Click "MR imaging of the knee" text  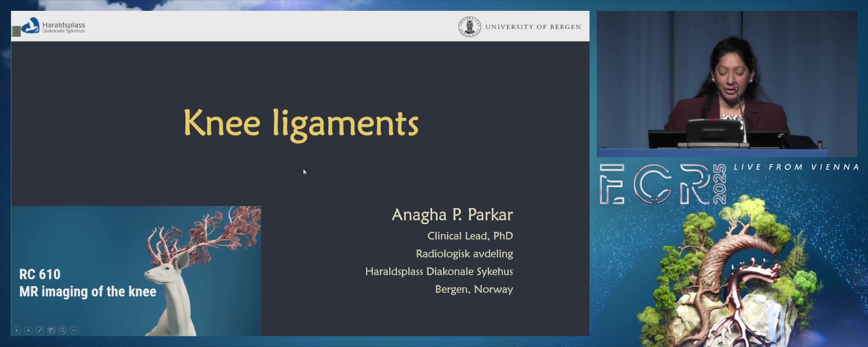pos(88,292)
